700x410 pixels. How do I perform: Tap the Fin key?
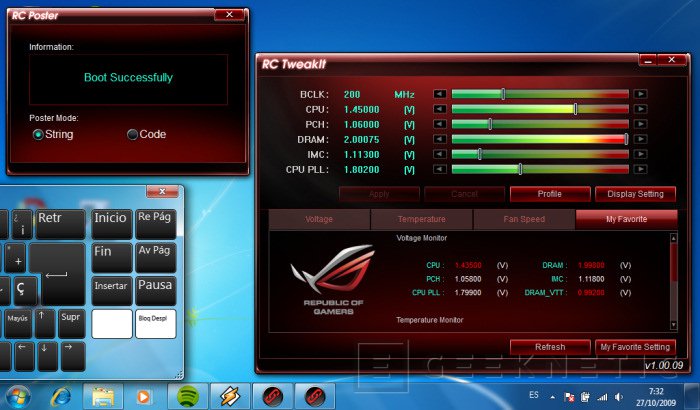112,258
